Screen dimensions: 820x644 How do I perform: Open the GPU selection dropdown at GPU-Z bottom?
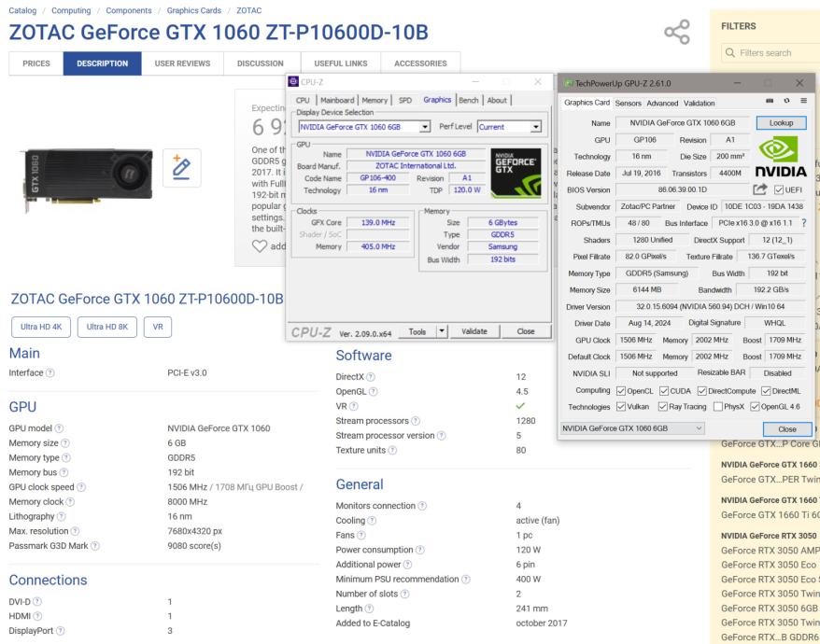631,428
